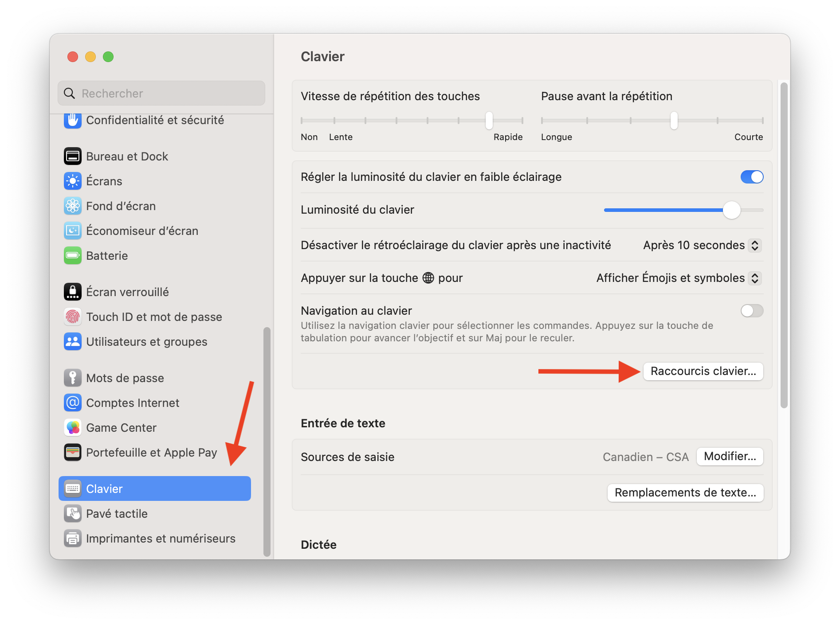Open Raccourcis clavier settings
The width and height of the screenshot is (840, 625).
(703, 371)
